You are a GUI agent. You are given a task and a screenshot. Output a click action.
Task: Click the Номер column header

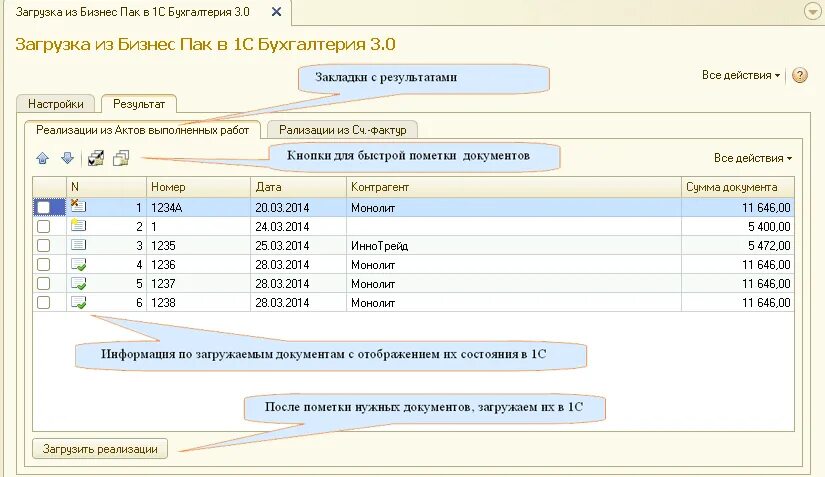pyautogui.click(x=198, y=187)
